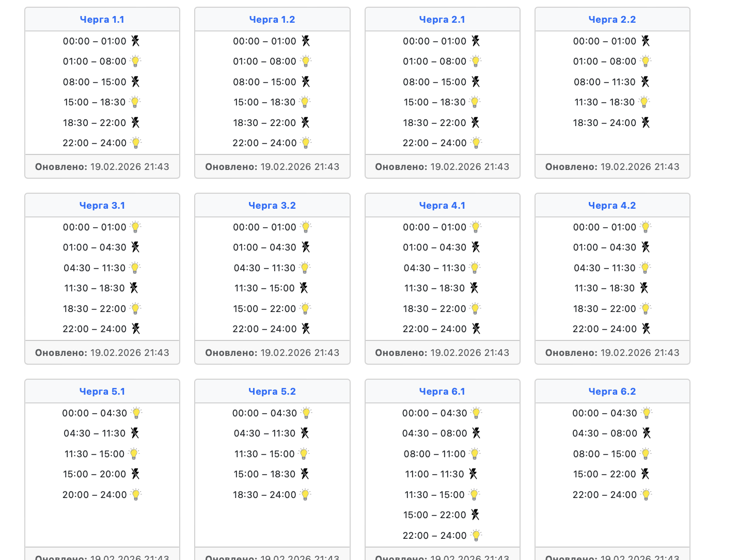
Task: Open Черга 4.1 queue title
Action: pyautogui.click(x=442, y=206)
